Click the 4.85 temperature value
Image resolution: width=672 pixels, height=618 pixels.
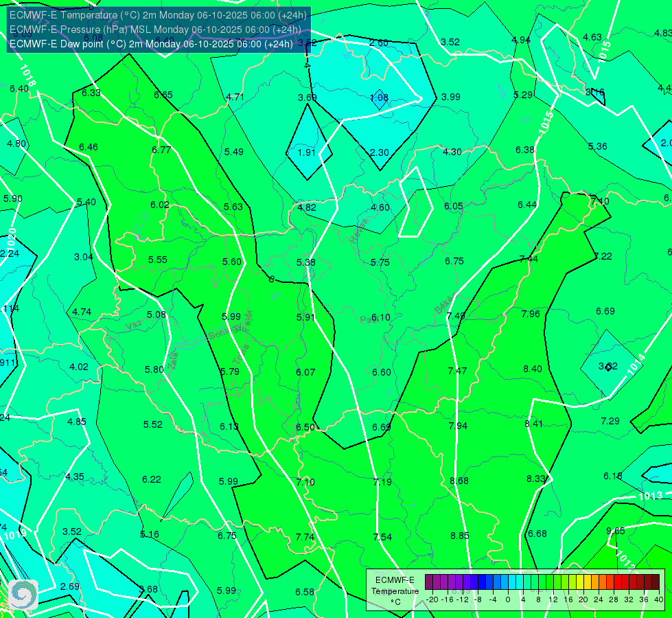(77, 422)
